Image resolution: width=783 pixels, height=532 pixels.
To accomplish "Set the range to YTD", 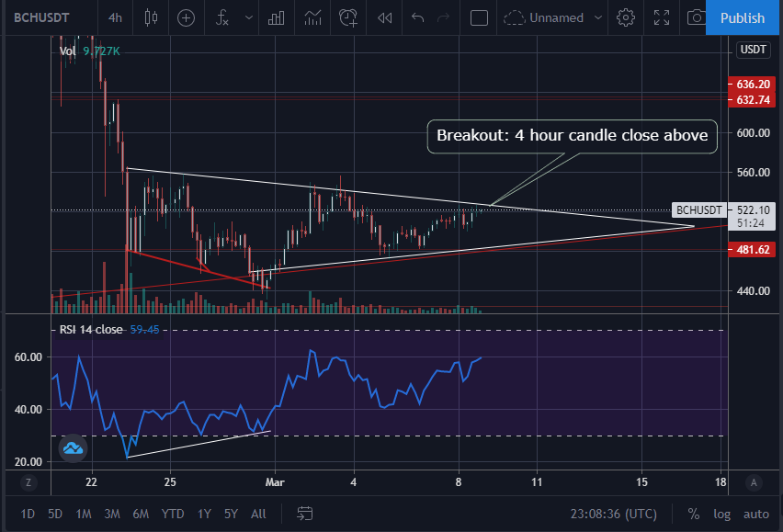I will click(173, 514).
